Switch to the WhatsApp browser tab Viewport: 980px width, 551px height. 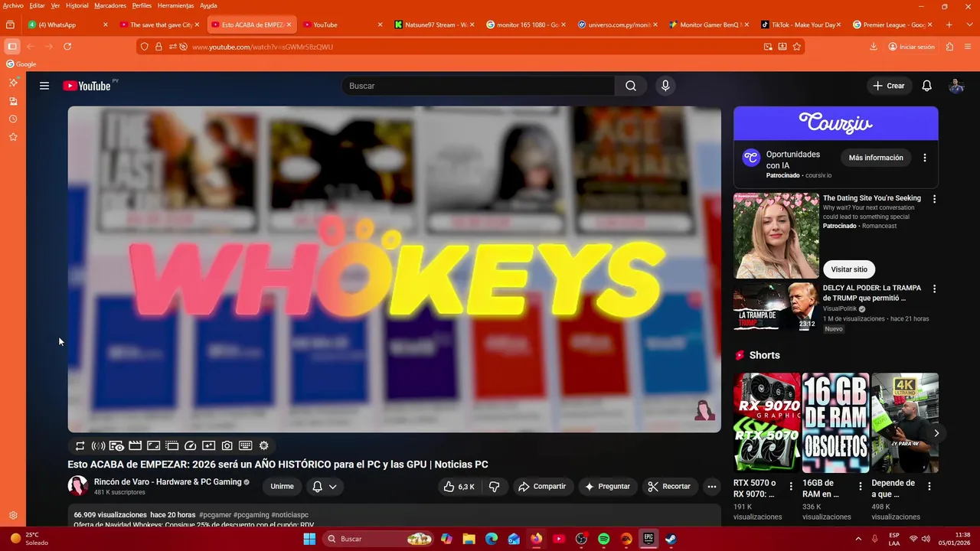pos(67,24)
